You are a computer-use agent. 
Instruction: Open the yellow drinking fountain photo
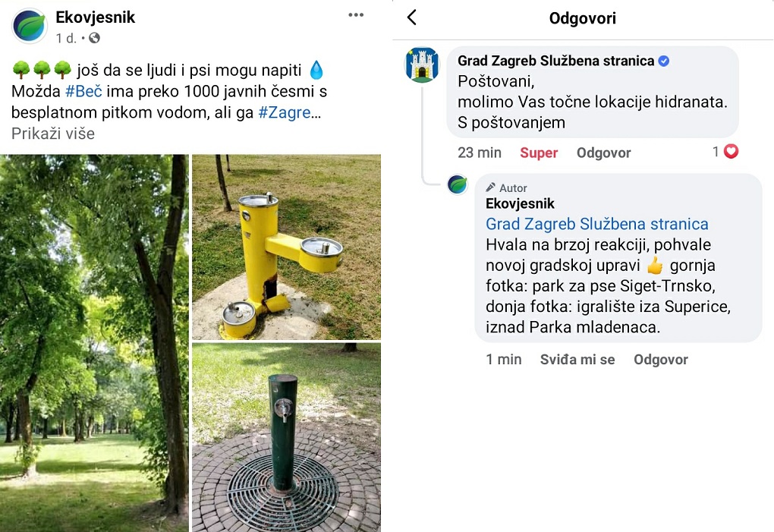[x=286, y=247]
